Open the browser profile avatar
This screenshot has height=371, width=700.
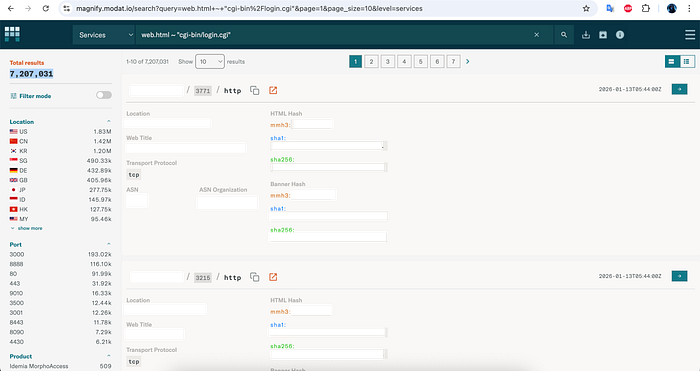671,8
